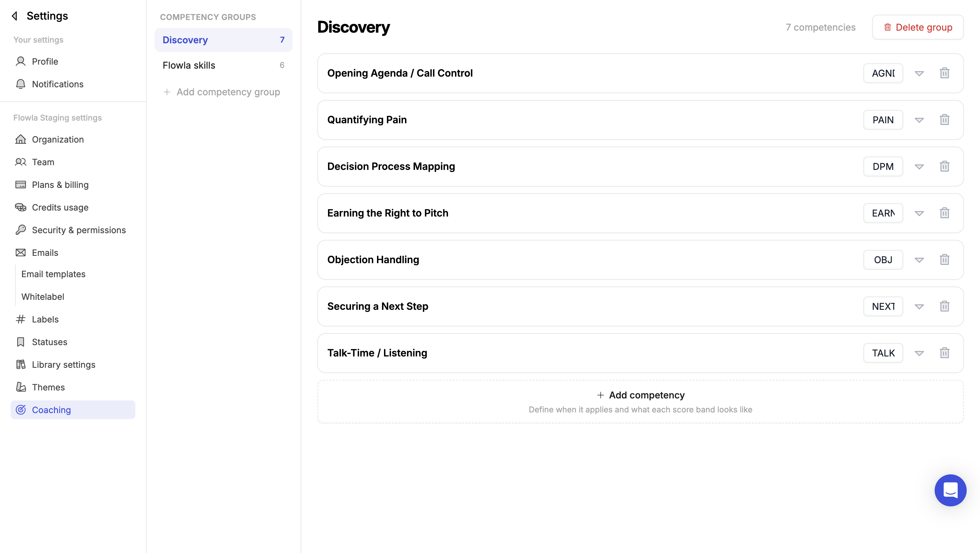980x553 pixels.
Task: Click the Objection Handling trash icon
Action: point(945,260)
